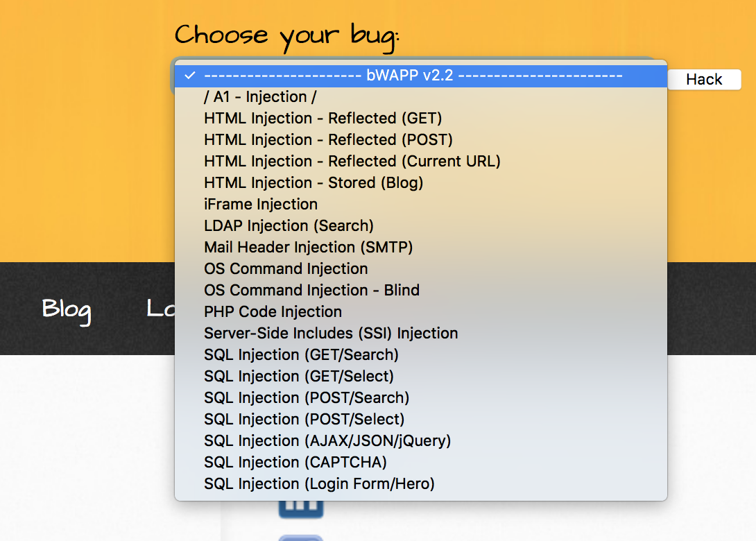Pick OS Command Injection - Blind
The height and width of the screenshot is (541, 756).
pos(311,291)
